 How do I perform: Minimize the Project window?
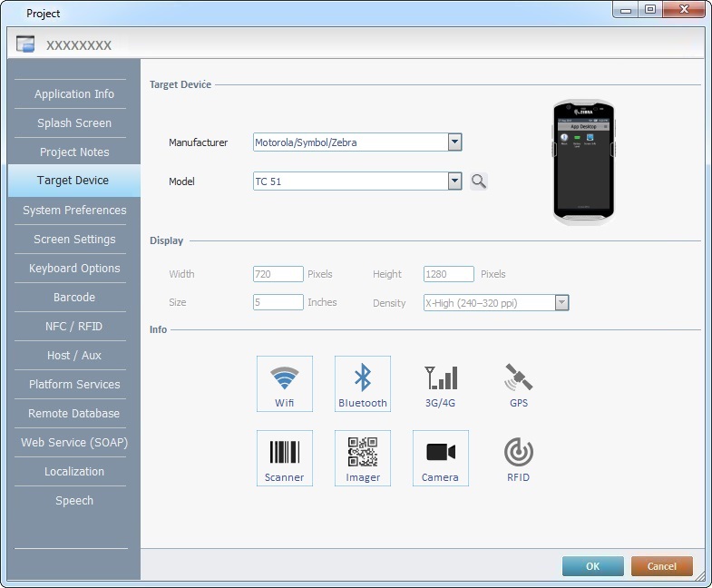coord(626,10)
